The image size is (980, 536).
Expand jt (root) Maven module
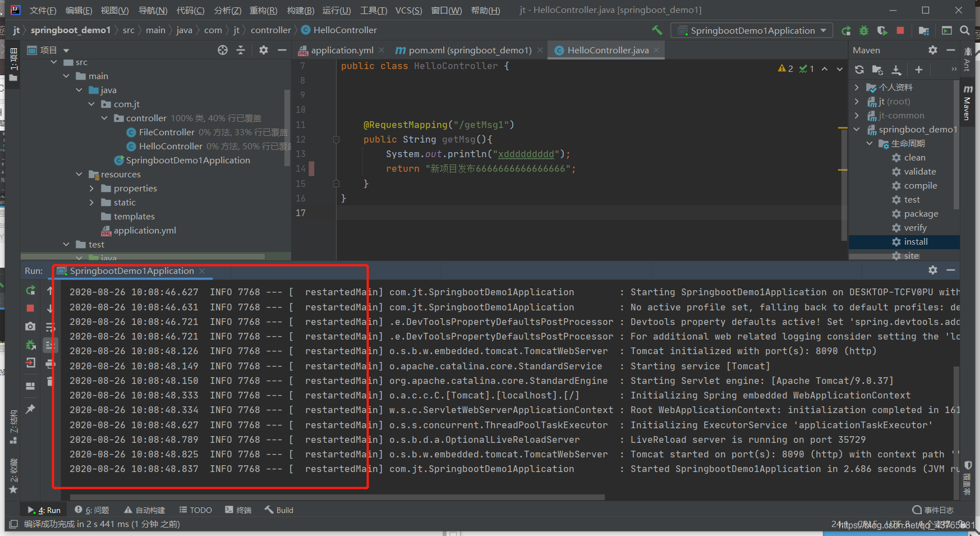(x=857, y=101)
